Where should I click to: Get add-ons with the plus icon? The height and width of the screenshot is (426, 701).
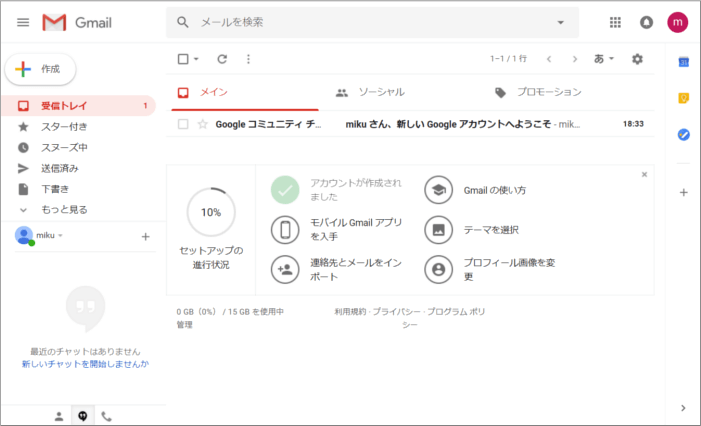[x=684, y=193]
